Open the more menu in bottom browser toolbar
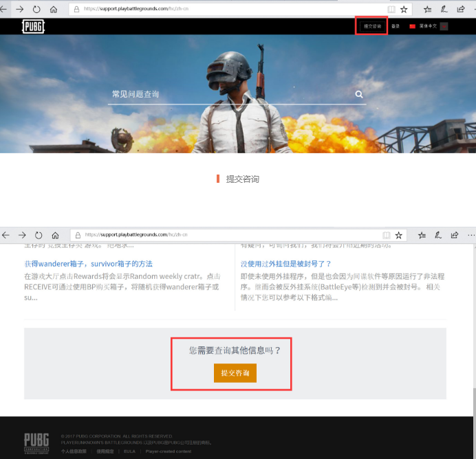Screen dimensions: 476x459 click(471, 235)
